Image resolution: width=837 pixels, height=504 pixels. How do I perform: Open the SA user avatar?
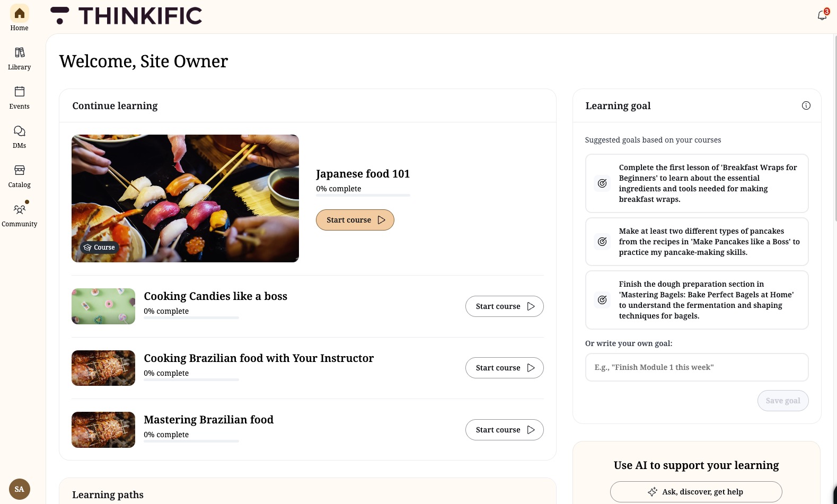(x=20, y=489)
